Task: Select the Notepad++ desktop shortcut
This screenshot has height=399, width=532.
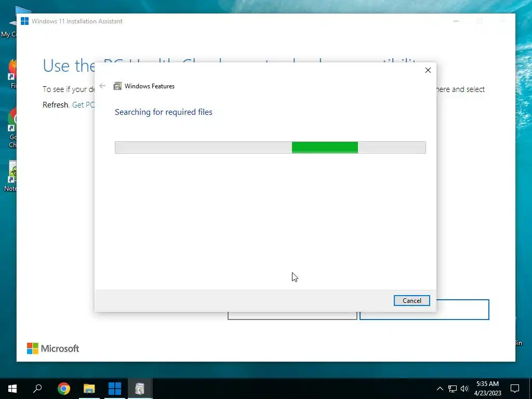Action: point(11,176)
